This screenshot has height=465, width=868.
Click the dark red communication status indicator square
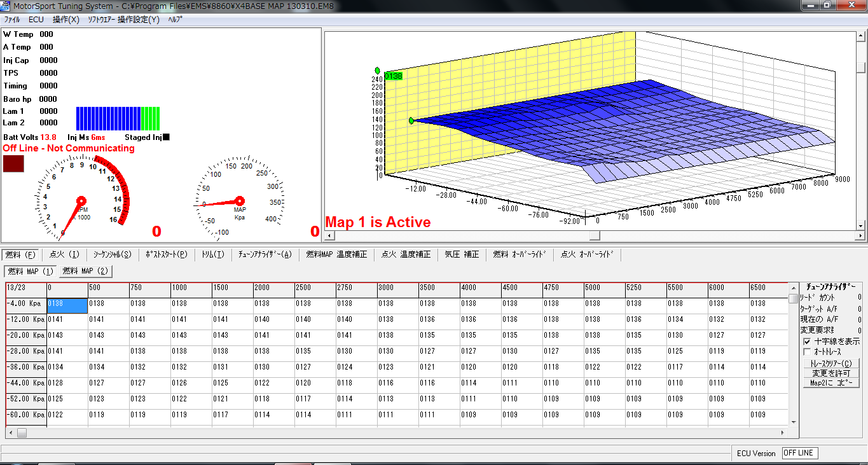click(13, 163)
